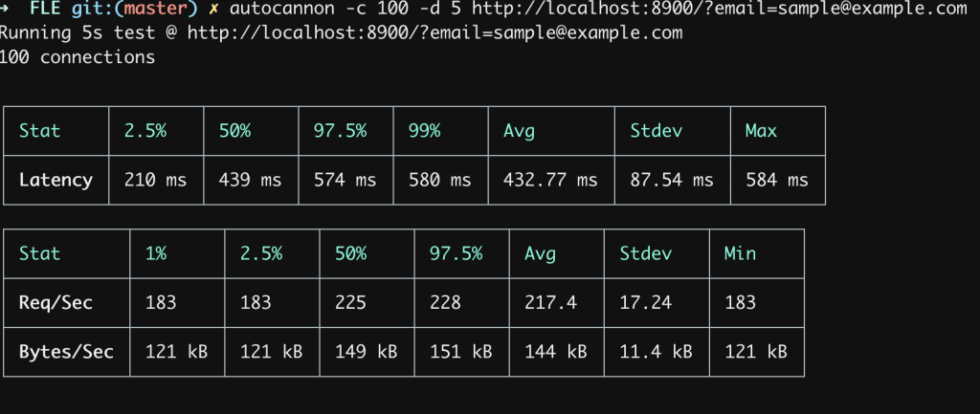Screen dimensions: 980x414
Task: Click the '100 connections' text line
Action: point(78,57)
